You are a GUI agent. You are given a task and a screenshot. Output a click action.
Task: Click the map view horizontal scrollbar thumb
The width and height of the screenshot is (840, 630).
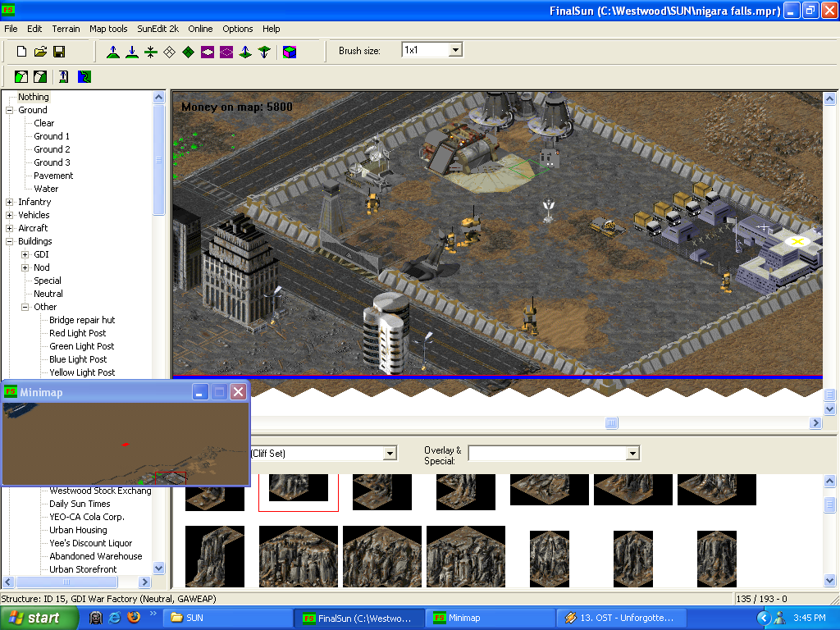point(611,423)
